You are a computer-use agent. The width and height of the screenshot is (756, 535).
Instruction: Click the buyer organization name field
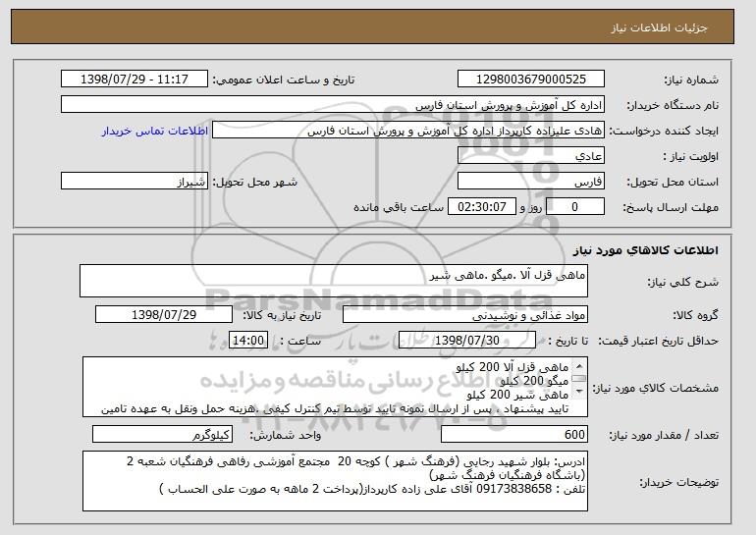click(333, 105)
